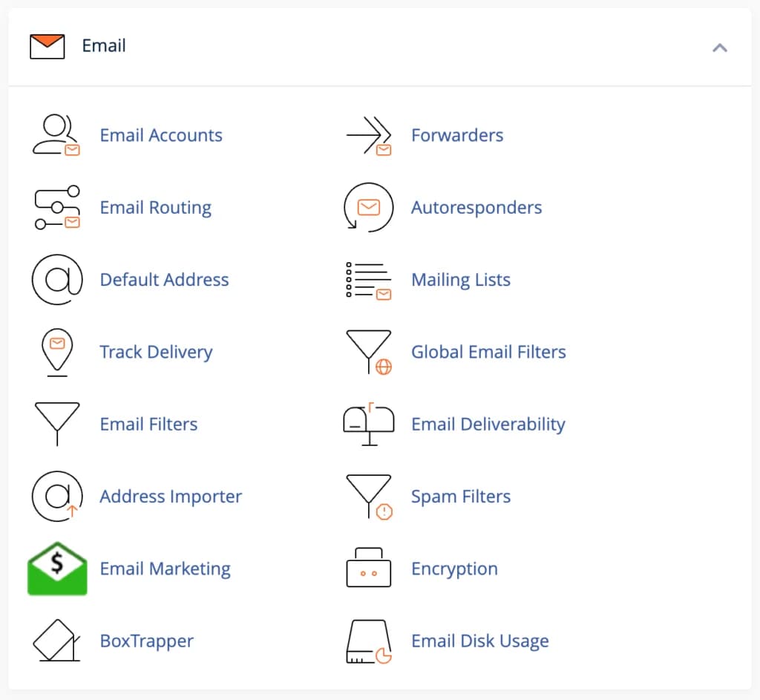Collapse the Email section with the chevron
This screenshot has width=760, height=700.
(719, 47)
